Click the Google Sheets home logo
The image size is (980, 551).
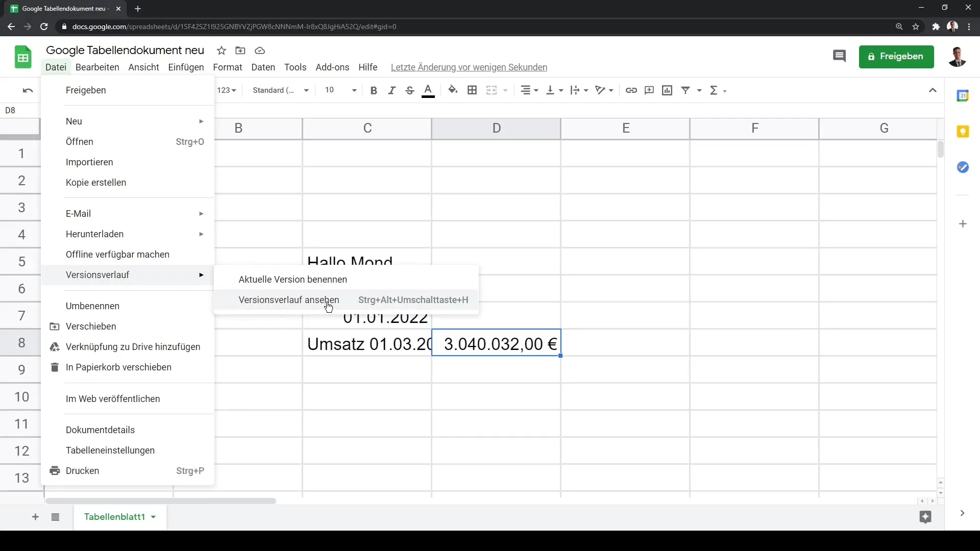23,57
